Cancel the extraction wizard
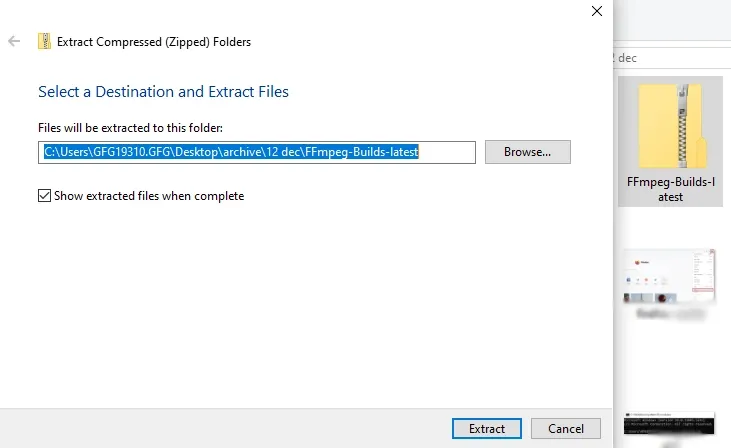 pyautogui.click(x=565, y=428)
